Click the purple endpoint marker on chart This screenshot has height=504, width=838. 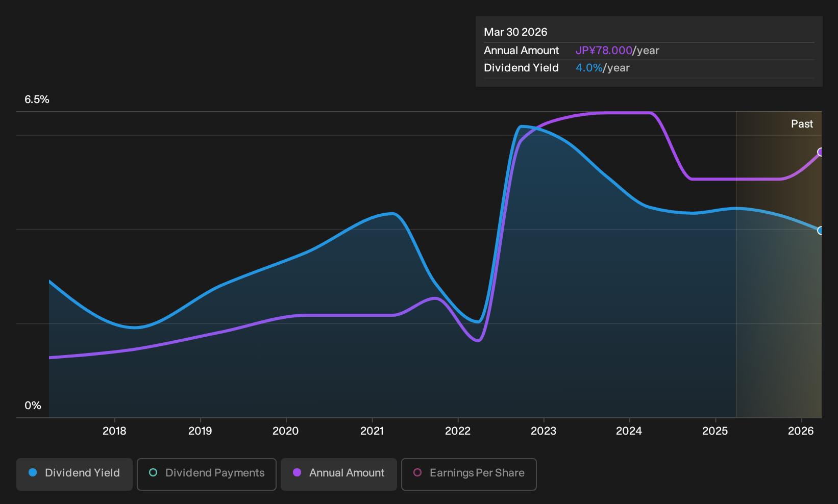[821, 152]
